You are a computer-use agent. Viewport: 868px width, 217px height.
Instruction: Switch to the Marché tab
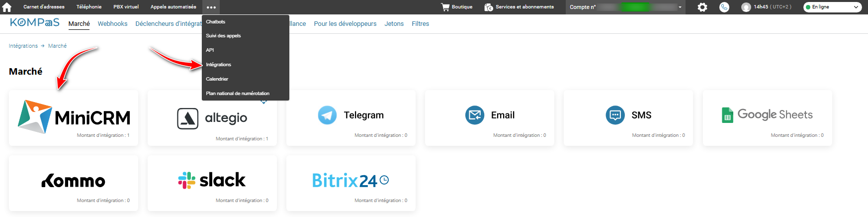pyautogui.click(x=79, y=23)
